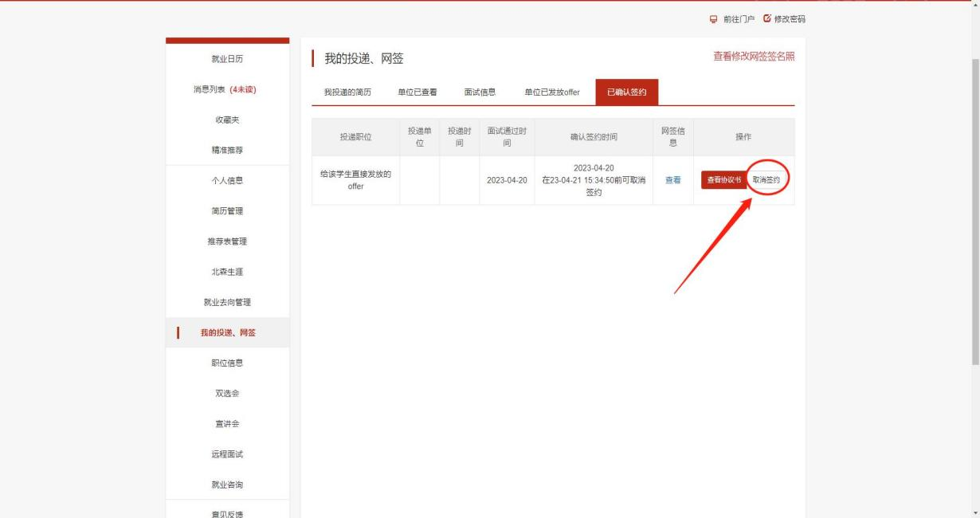Image resolution: width=980 pixels, height=518 pixels.
Task: Switch to 单位已查看 tab
Action: coord(417,92)
